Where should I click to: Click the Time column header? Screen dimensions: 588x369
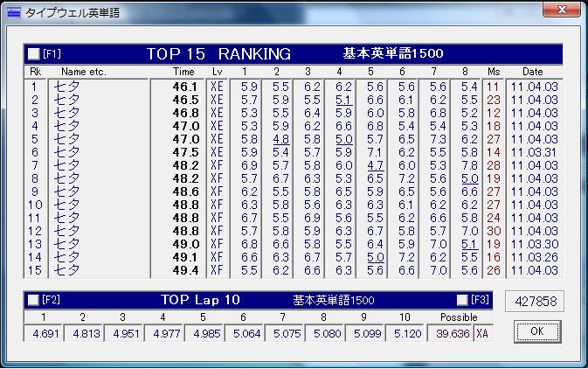pos(183,72)
